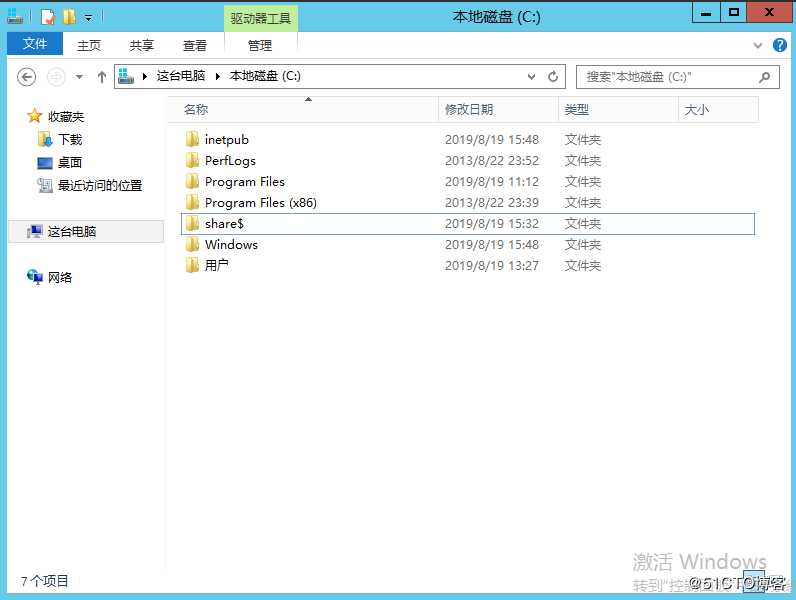Switch to the 查看 ribbon tab
The image size is (796, 600).
point(195,45)
